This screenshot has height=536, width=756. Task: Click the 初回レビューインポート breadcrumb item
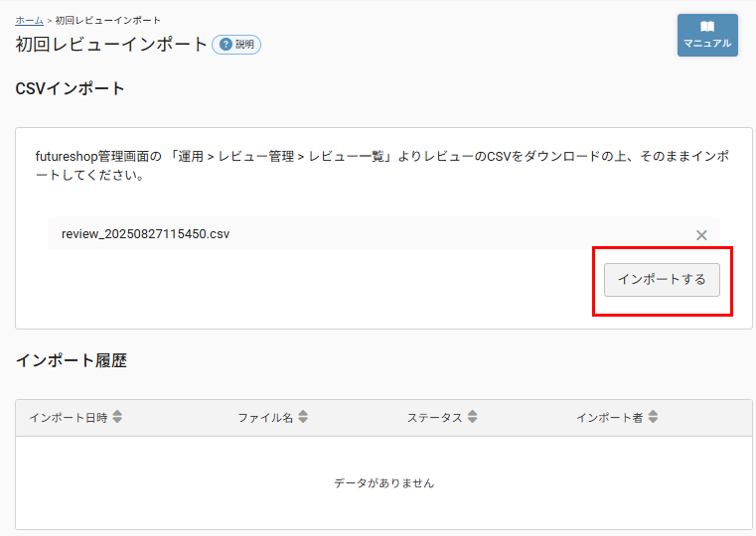(108, 20)
